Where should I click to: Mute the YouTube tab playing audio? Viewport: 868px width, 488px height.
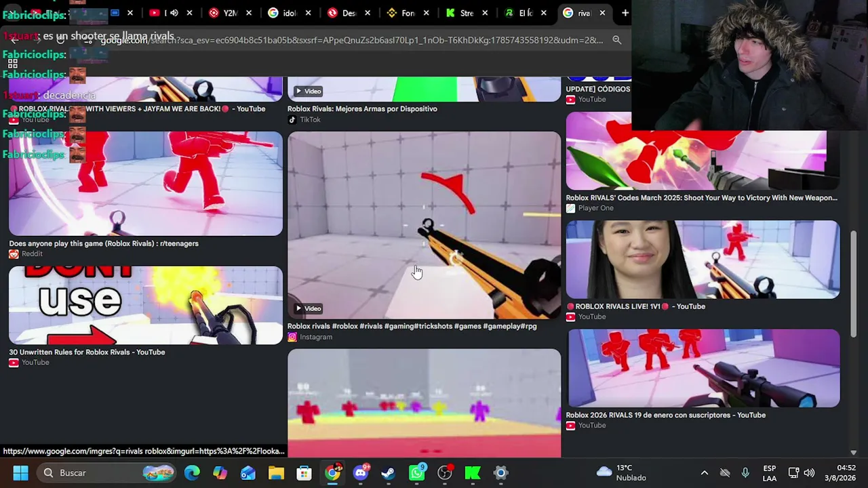pyautogui.click(x=174, y=13)
